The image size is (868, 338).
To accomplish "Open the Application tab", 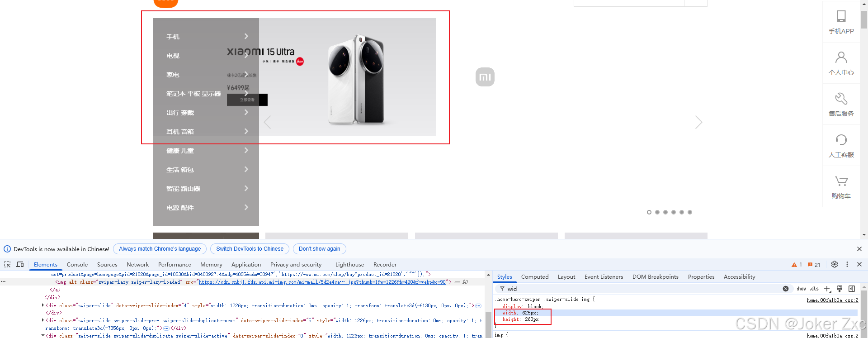I will pyautogui.click(x=246, y=265).
